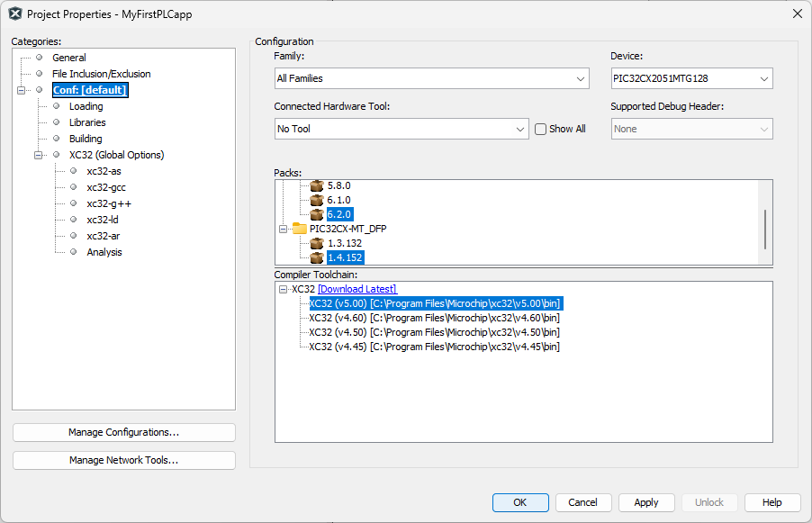
Task: Select the Libraries category
Action: pyautogui.click(x=86, y=122)
